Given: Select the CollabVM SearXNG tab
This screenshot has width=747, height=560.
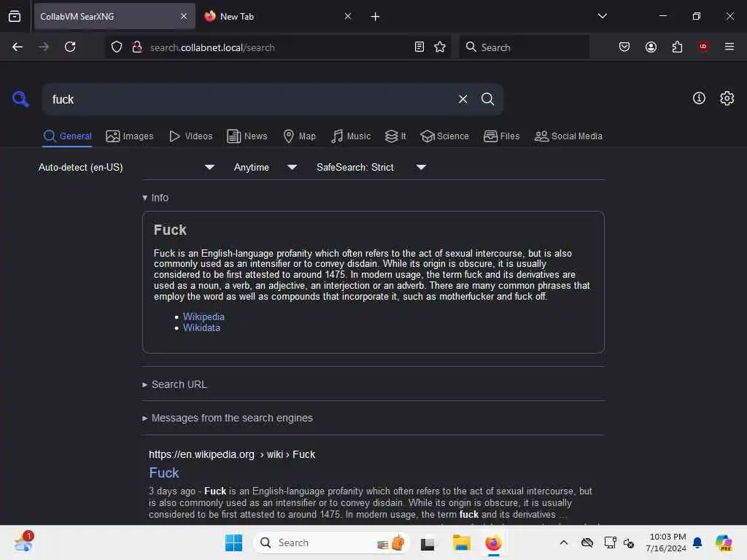Looking at the screenshot, I should point(115,17).
